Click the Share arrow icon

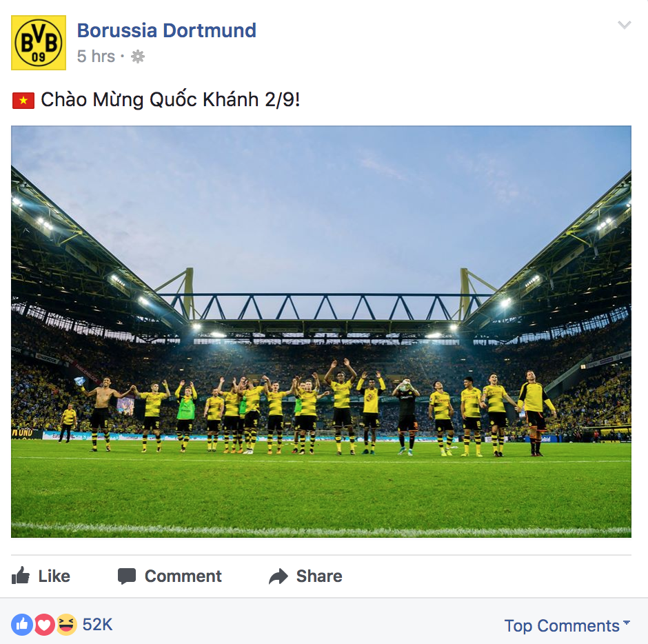278,576
